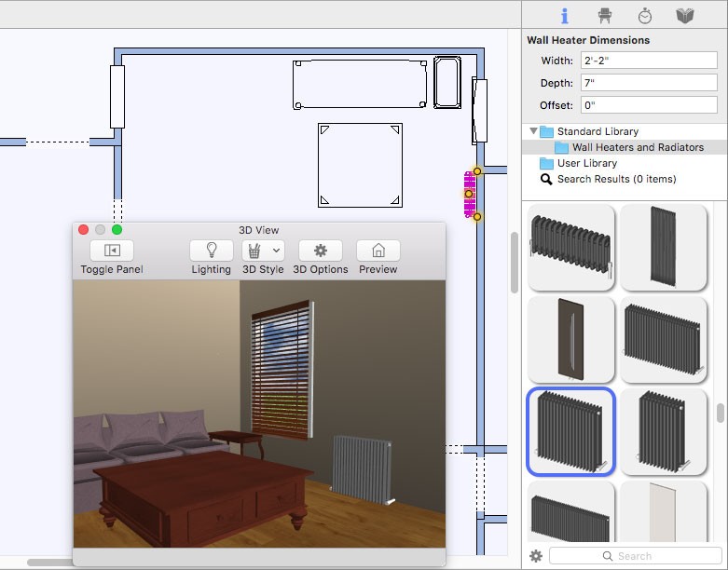Select the light beige panel heater thumbnail
728x570 pixels.
coord(664,511)
